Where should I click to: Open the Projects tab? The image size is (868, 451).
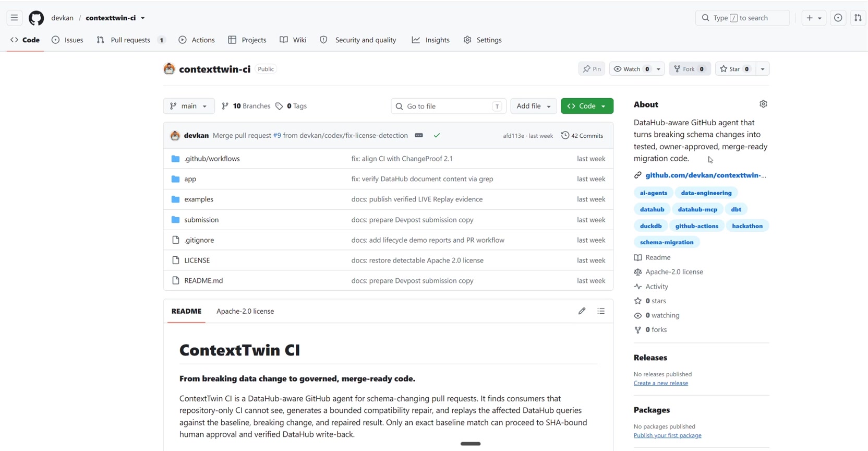(247, 40)
